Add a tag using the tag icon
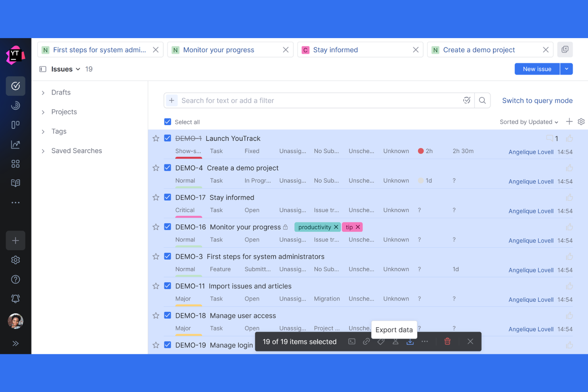This screenshot has width=588, height=392. point(381,341)
